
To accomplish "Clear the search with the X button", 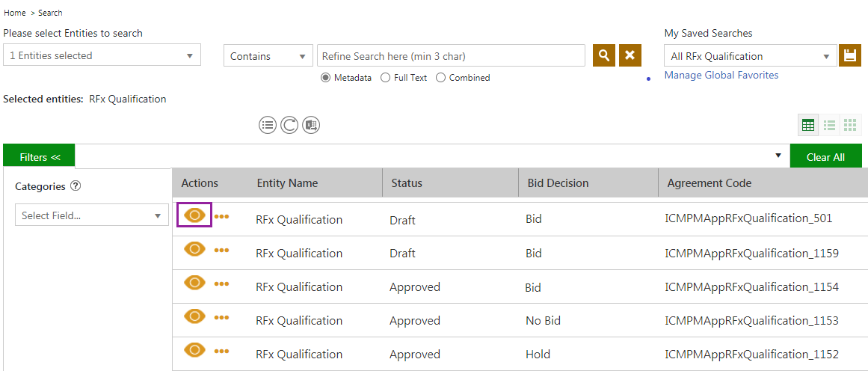I will click(630, 55).
